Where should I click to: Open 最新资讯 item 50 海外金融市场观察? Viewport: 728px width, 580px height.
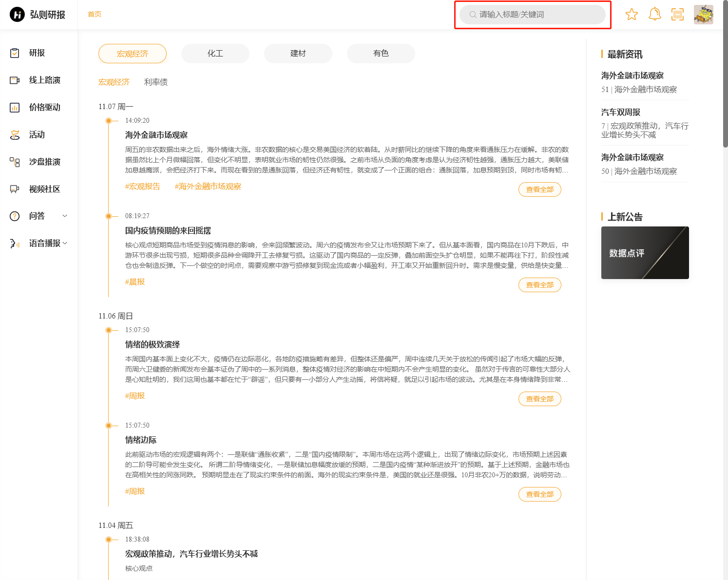click(x=645, y=164)
